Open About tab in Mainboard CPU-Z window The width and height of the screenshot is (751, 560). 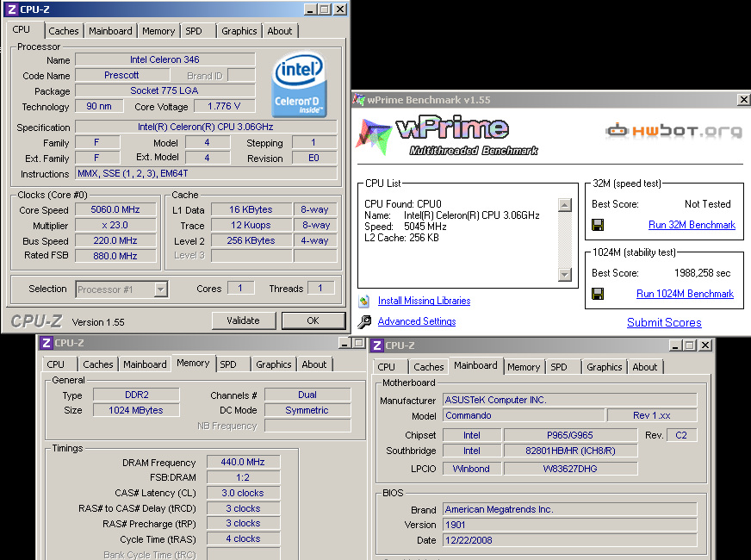(x=645, y=367)
